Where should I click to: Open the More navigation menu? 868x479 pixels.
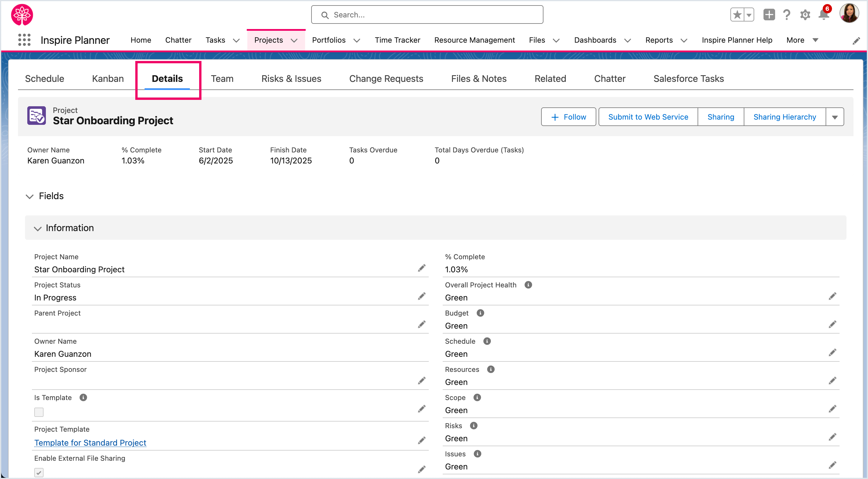tap(802, 40)
